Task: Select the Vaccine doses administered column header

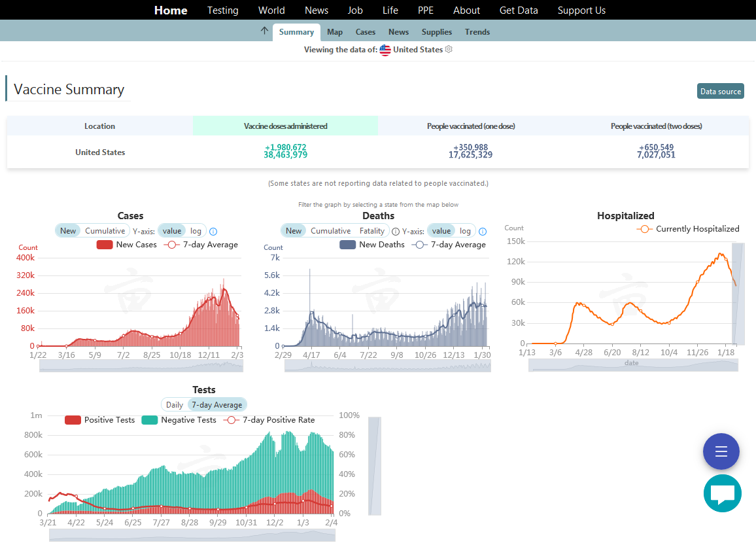Action: [285, 126]
